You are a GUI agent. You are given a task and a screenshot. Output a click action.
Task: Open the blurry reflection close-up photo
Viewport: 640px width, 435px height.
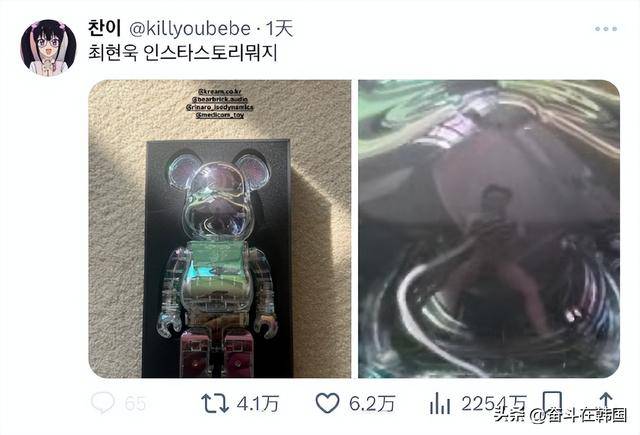489,229
